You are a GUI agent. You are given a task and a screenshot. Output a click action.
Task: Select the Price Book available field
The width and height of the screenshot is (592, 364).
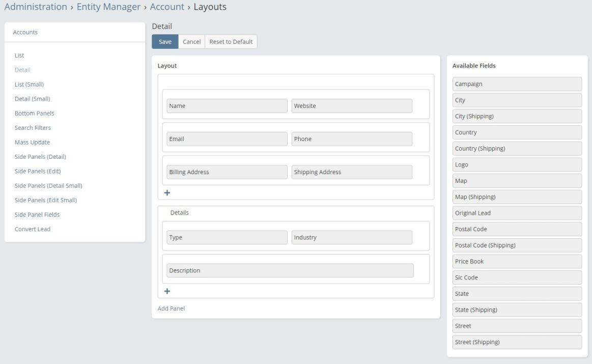coord(517,261)
